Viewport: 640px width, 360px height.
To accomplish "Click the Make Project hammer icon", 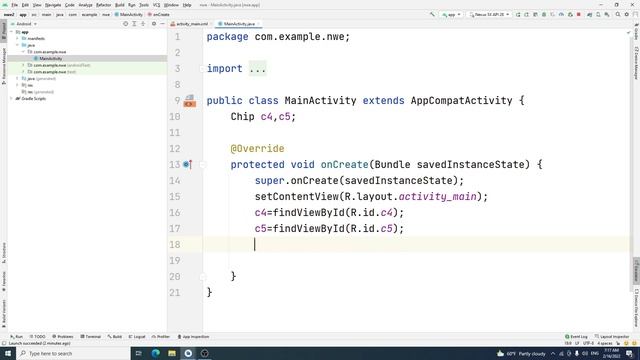I will (x=432, y=15).
